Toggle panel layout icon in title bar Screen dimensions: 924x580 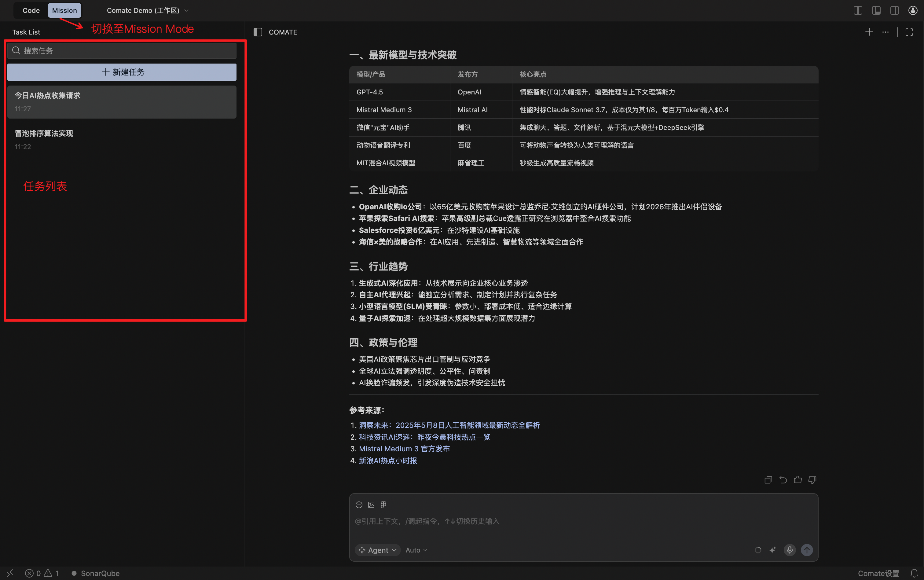click(x=876, y=10)
